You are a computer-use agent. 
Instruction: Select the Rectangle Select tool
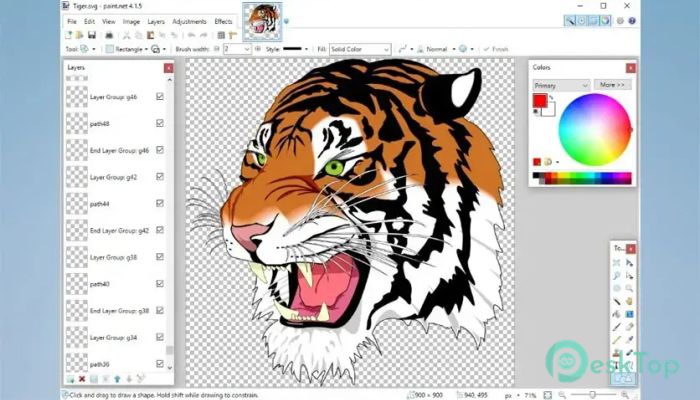pos(616,262)
